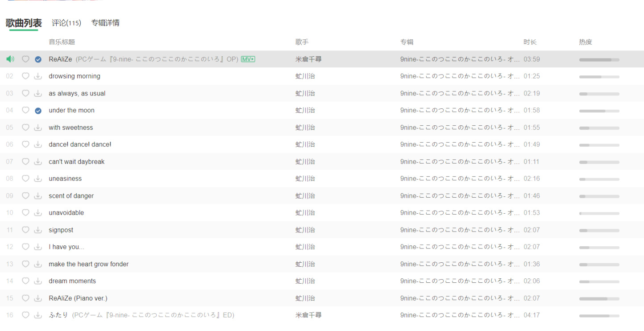Click downloaded checkmark for under the moon
This screenshot has height=331, width=644.
coord(38,111)
